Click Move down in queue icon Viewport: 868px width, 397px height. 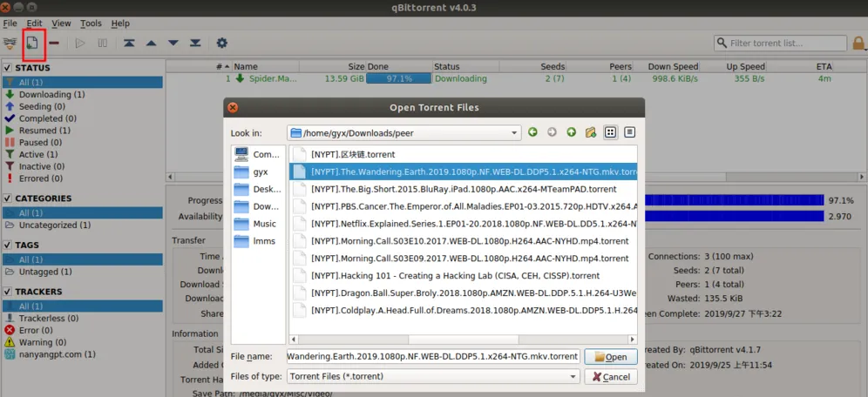click(x=173, y=44)
